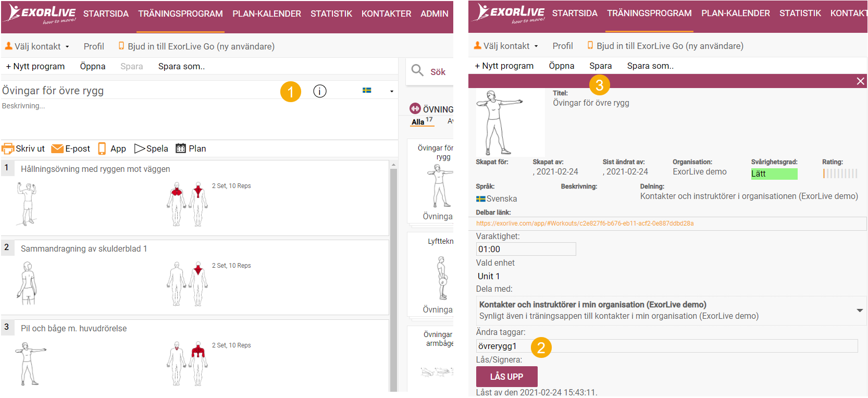Click the Skriv ut printer icon

(8, 149)
